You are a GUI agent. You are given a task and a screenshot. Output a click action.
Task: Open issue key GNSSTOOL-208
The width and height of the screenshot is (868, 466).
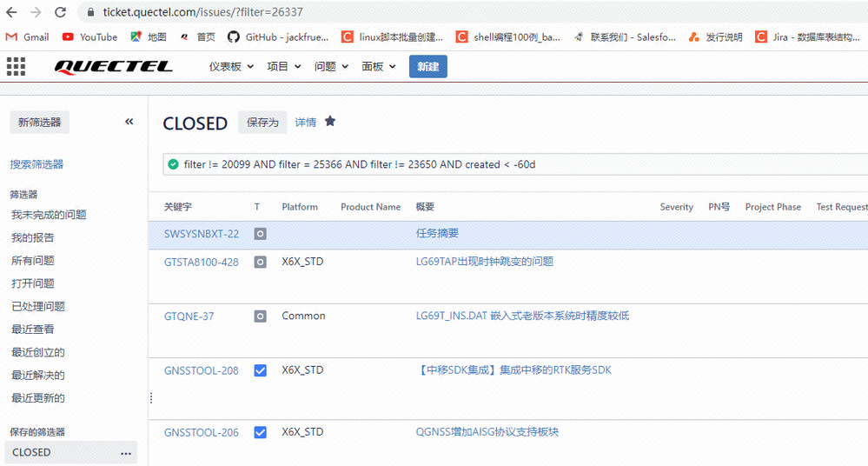[x=202, y=370]
